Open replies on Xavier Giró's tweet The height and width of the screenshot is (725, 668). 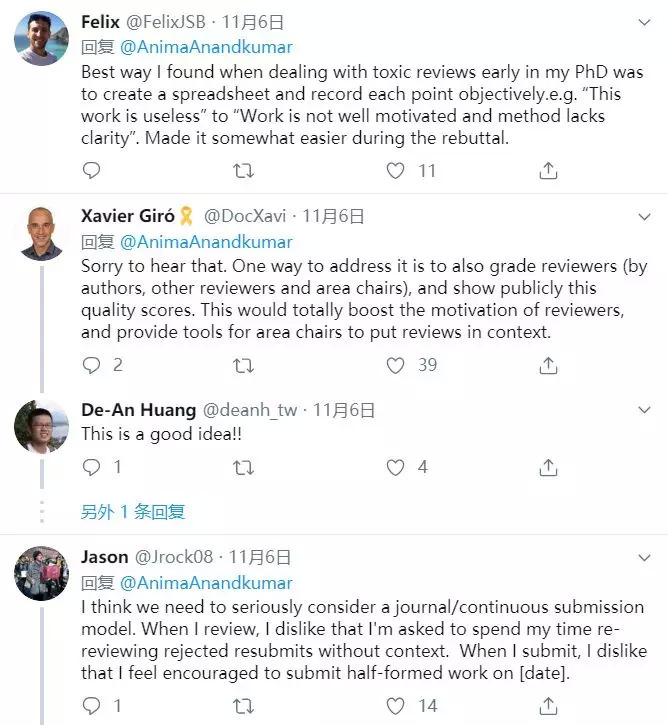click(91, 365)
